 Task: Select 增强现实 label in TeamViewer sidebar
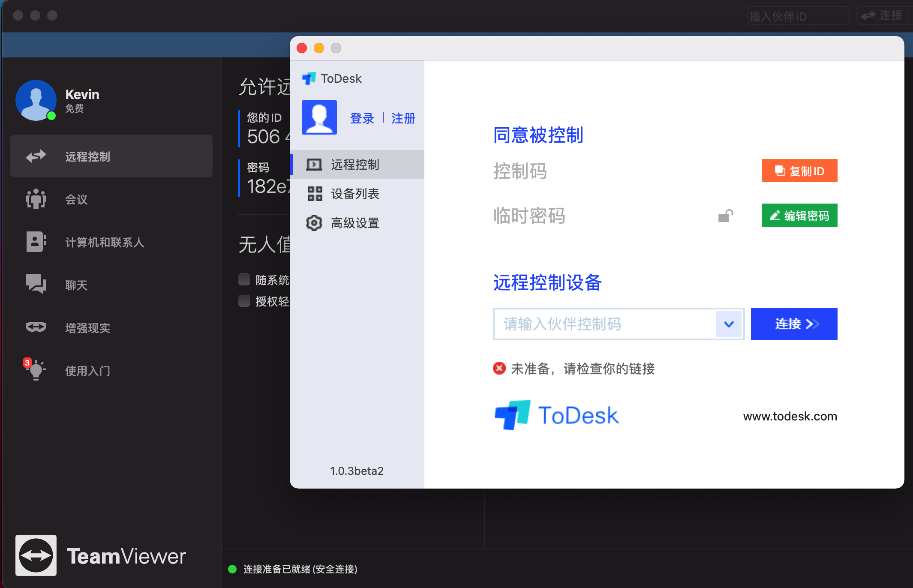click(x=87, y=328)
